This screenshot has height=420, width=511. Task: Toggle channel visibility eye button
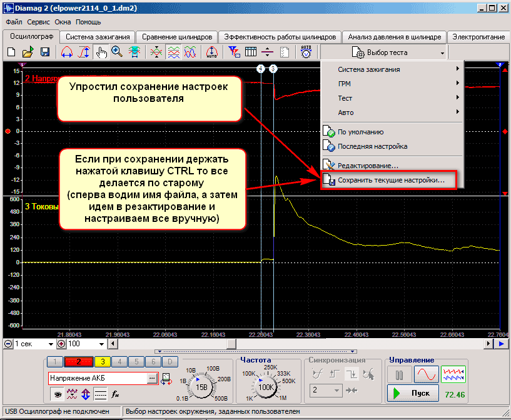57,394
